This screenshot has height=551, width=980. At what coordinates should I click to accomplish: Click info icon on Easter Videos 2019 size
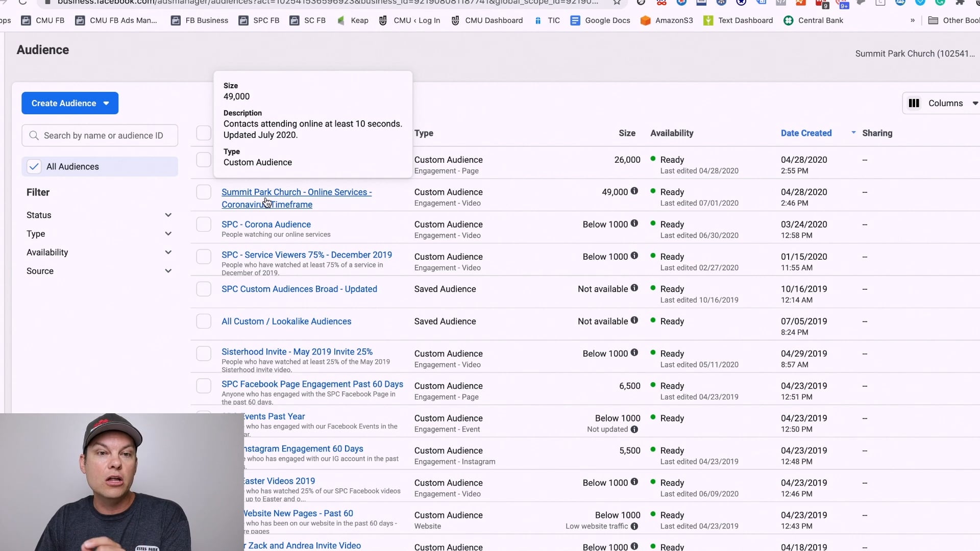pyautogui.click(x=634, y=482)
